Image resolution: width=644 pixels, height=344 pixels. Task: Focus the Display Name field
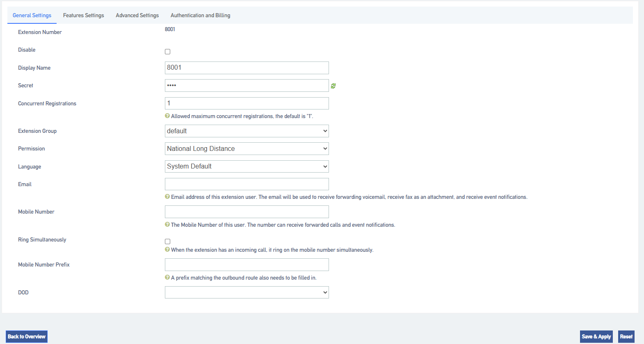(x=247, y=68)
